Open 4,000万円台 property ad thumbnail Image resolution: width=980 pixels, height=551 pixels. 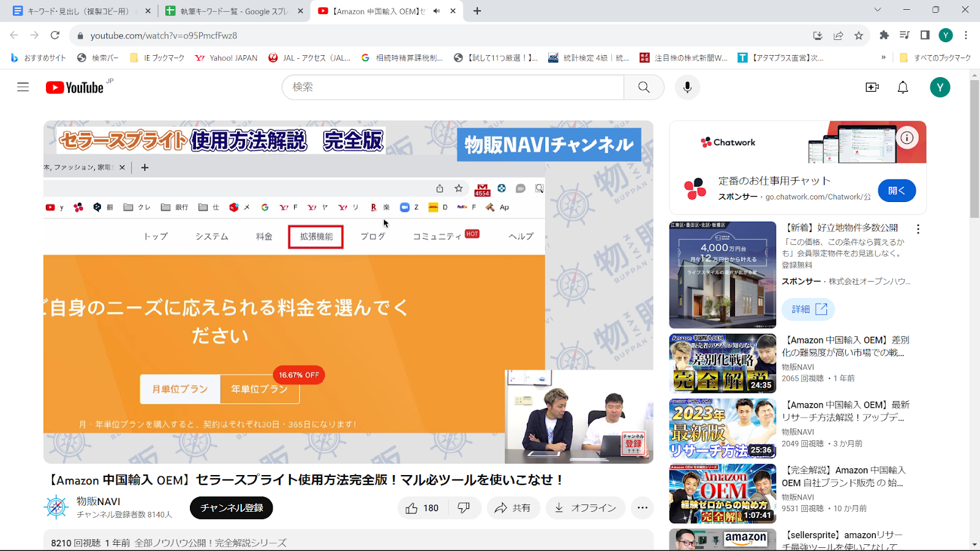(x=723, y=275)
